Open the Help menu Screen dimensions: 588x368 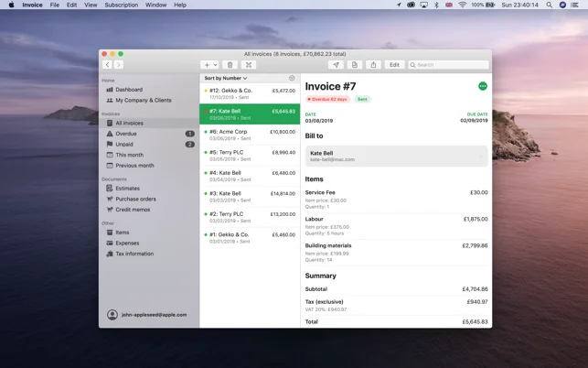[x=180, y=5]
